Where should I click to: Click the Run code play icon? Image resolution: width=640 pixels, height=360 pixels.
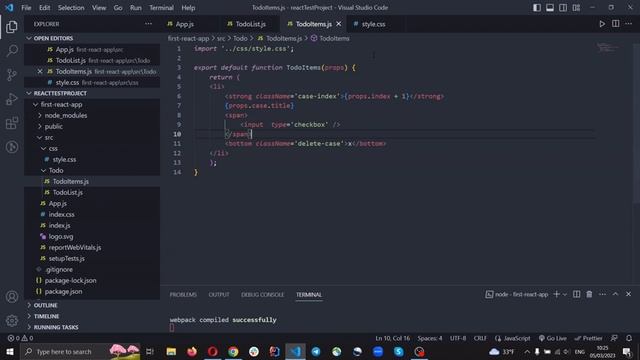602,24
